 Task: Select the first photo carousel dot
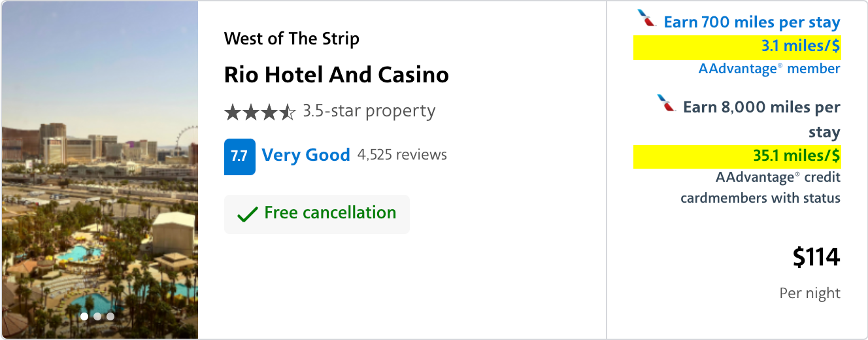point(84,316)
